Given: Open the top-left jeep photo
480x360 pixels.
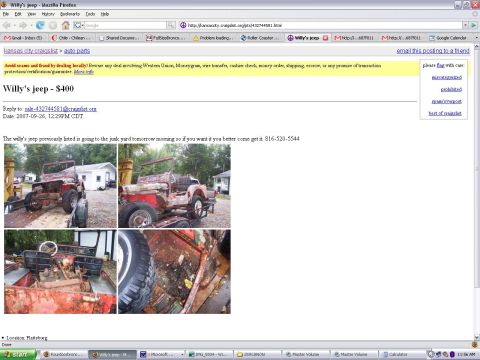Looking at the screenshot, I should pos(60,186).
